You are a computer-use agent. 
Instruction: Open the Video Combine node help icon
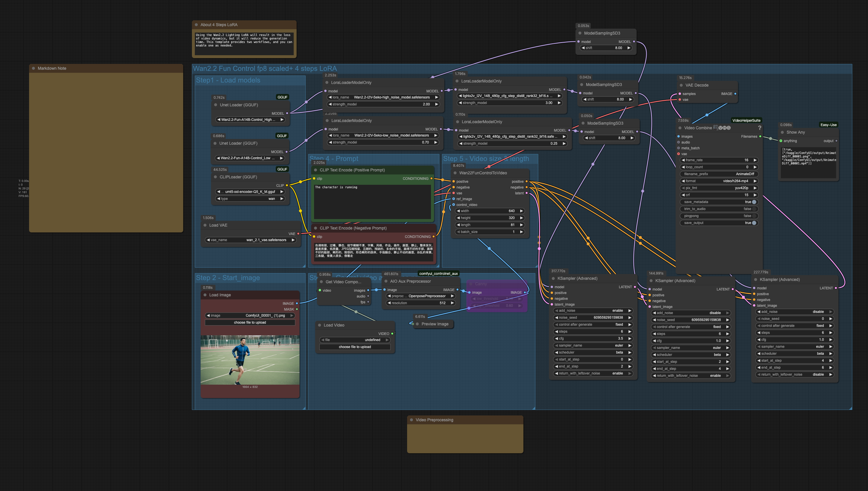[760, 128]
